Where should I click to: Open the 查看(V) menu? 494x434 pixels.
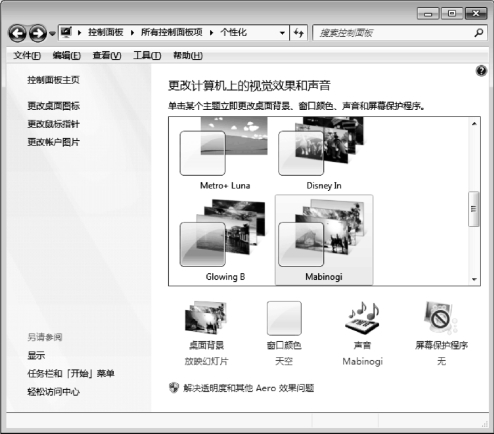(x=107, y=55)
